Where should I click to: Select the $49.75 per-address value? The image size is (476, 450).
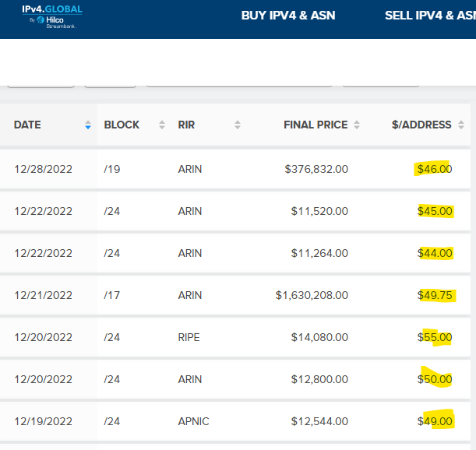[x=435, y=295]
